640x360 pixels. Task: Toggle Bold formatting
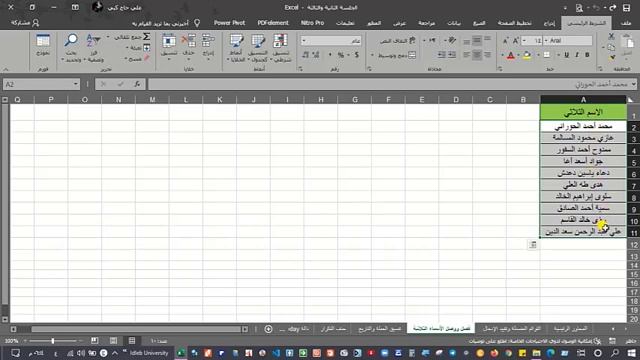[587, 55]
